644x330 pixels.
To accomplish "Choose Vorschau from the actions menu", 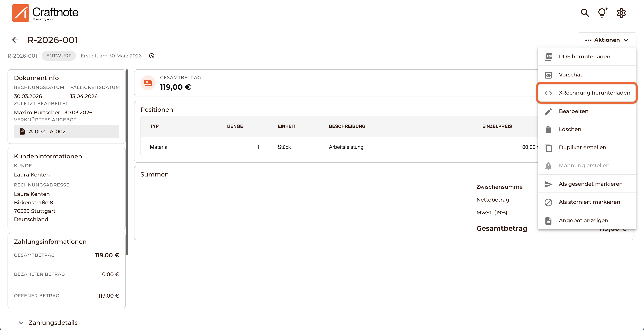I will [571, 75].
